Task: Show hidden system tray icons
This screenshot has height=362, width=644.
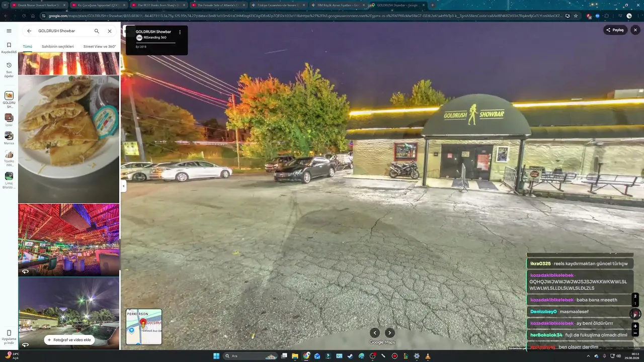Action: click(x=588, y=356)
